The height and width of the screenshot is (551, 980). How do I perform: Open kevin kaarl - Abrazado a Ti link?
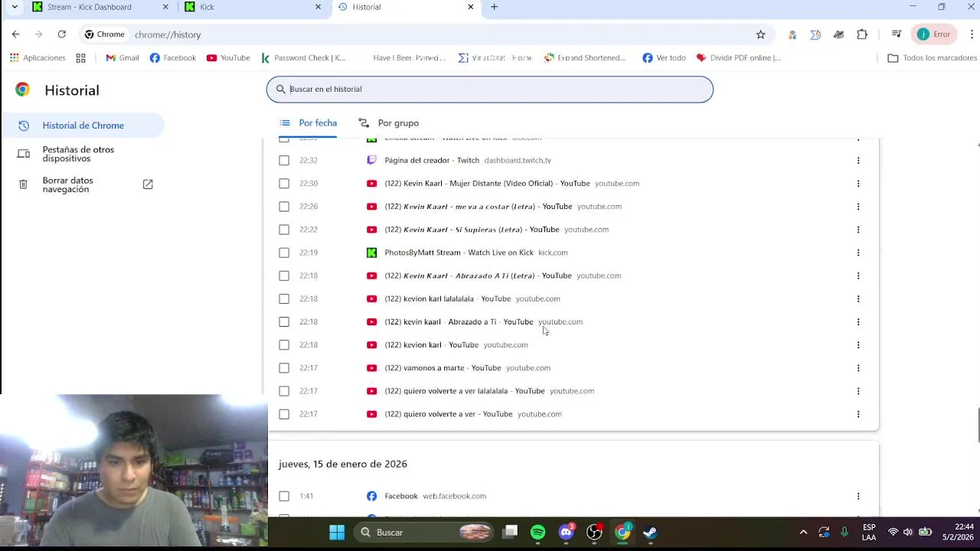click(459, 322)
